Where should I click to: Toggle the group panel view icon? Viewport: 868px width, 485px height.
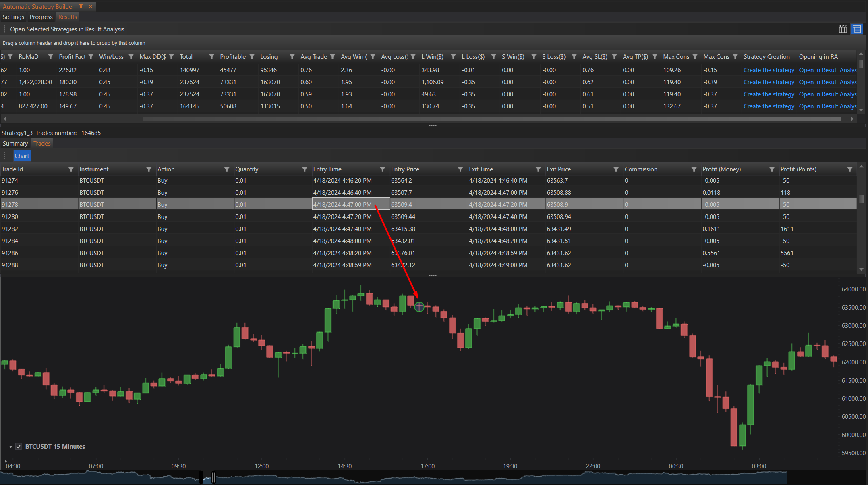coord(857,29)
